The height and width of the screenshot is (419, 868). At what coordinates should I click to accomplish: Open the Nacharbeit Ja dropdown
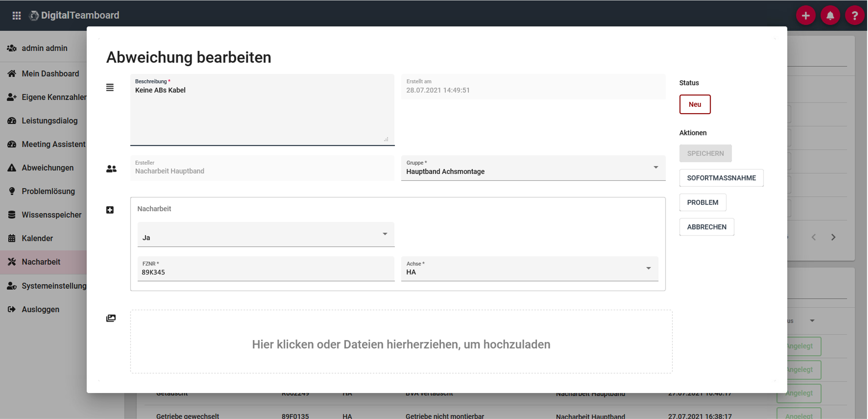(266, 234)
